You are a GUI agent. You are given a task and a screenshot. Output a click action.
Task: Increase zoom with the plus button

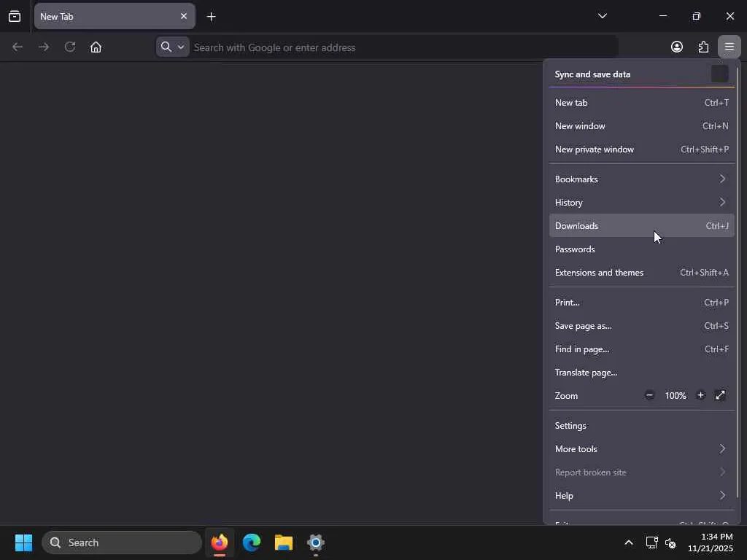[700, 395]
